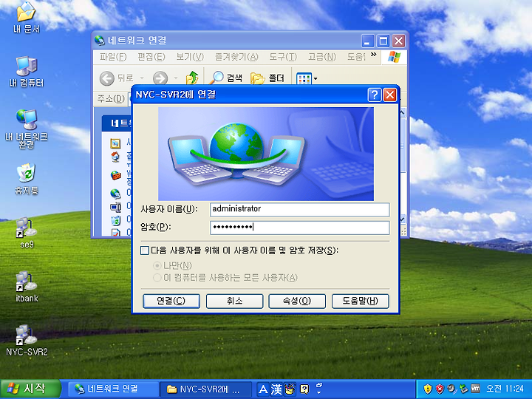
Task: Click the 연결(C) connect button
Action: pyautogui.click(x=171, y=301)
